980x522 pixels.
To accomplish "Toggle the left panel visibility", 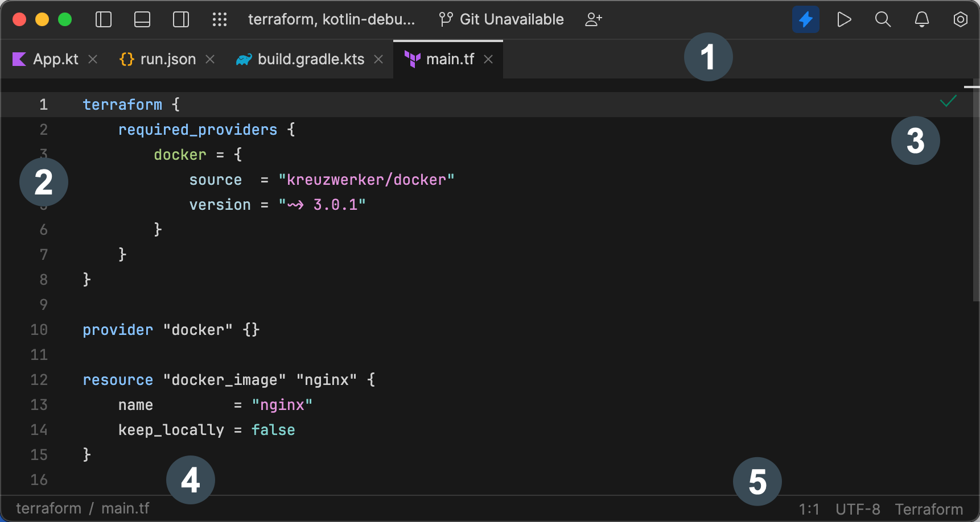I will point(103,19).
